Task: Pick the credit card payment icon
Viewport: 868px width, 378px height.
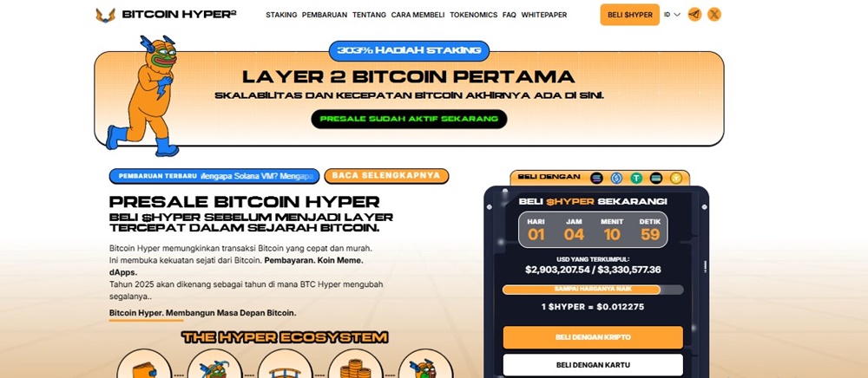Action: [x=656, y=178]
